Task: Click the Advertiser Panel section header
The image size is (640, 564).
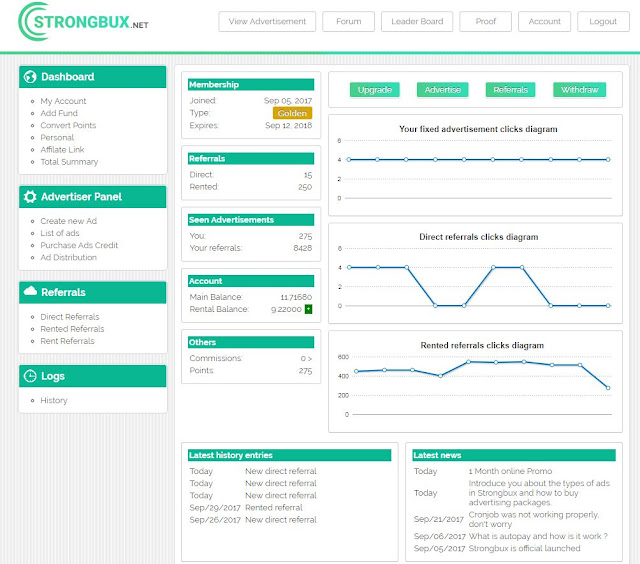Action: click(x=93, y=197)
